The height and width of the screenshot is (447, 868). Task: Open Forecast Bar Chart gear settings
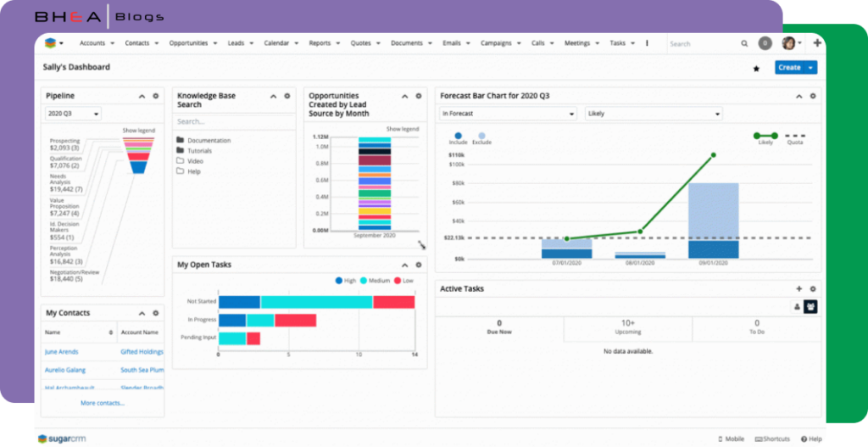coord(813,96)
